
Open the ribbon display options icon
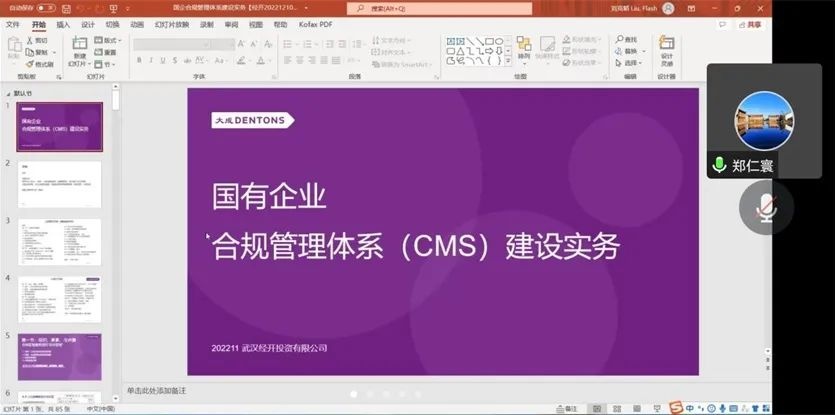coord(691,9)
